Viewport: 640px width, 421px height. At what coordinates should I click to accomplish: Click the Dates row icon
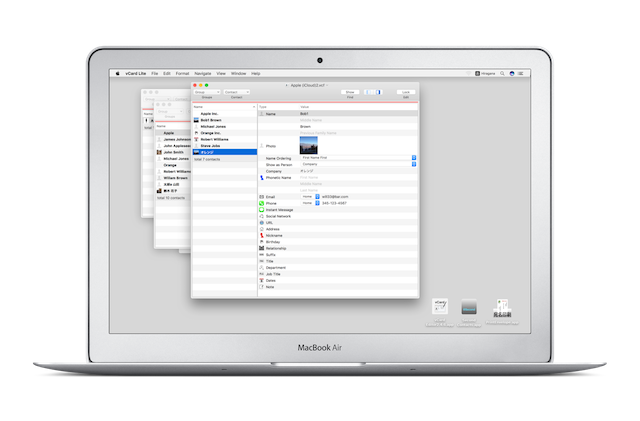point(262,281)
